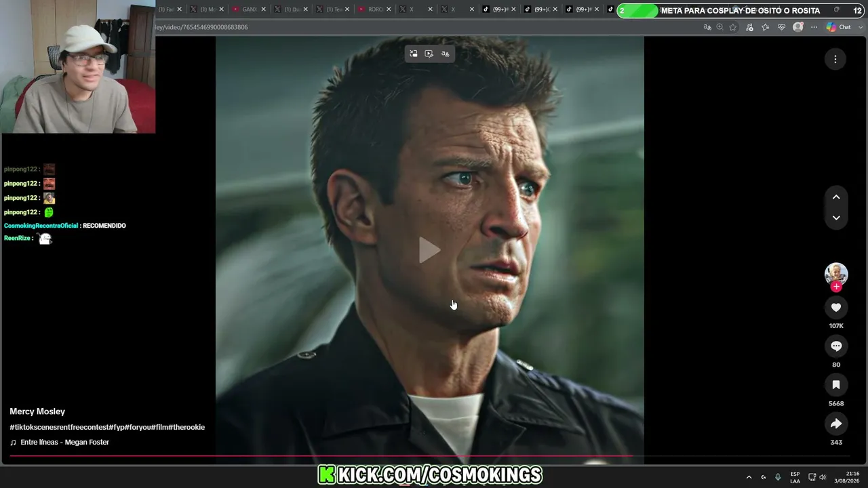Click the translate icon above the video
Screen dimensions: 868x488
click(x=446, y=54)
